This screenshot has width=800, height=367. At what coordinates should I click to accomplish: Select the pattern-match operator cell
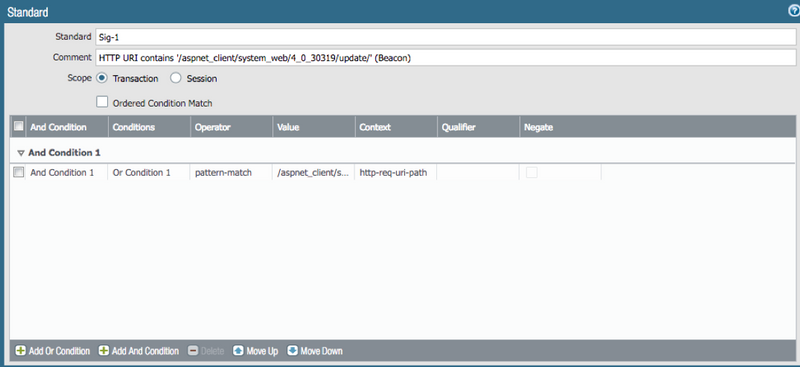coord(232,173)
